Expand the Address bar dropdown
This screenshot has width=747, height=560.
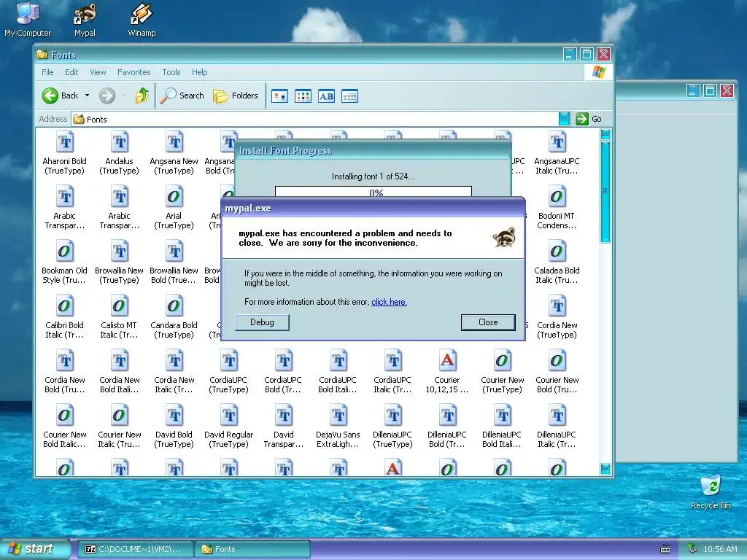(x=564, y=119)
